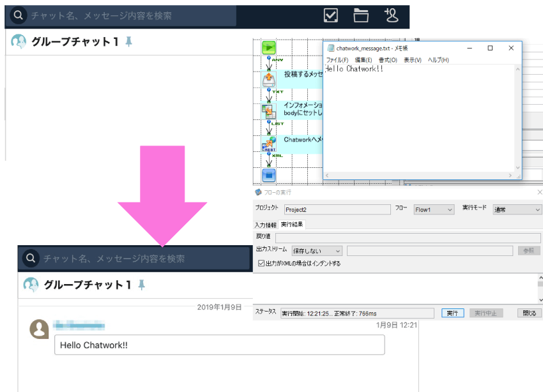The width and height of the screenshot is (543, 392).
Task: Switch to 入力情報 tab
Action: (x=266, y=225)
